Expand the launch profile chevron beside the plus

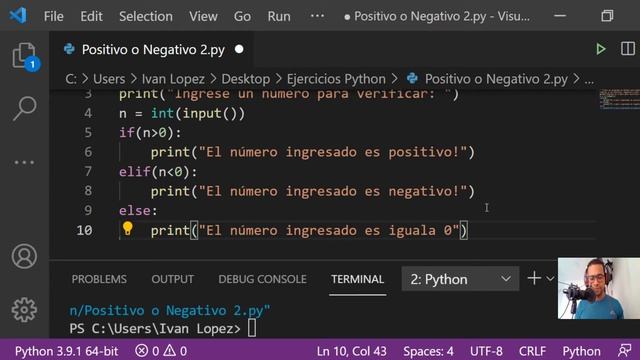(x=550, y=279)
